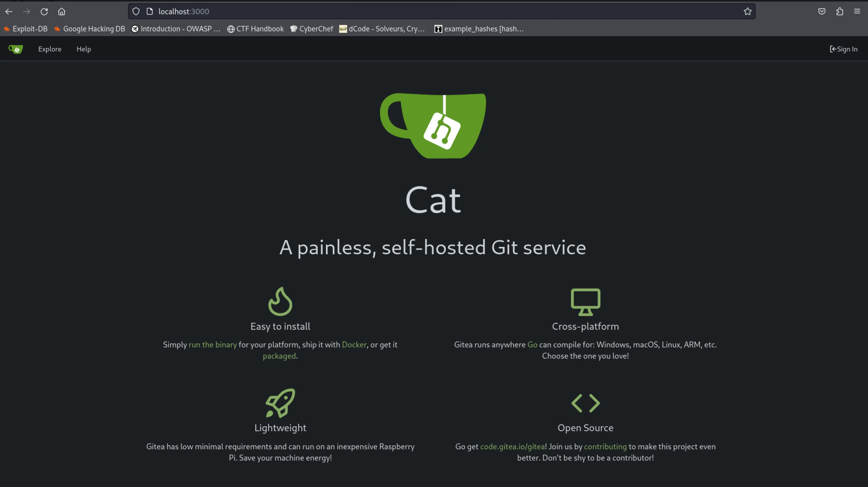The height and width of the screenshot is (487, 868).
Task: Open CyberChef bookmark
Action: [312, 29]
